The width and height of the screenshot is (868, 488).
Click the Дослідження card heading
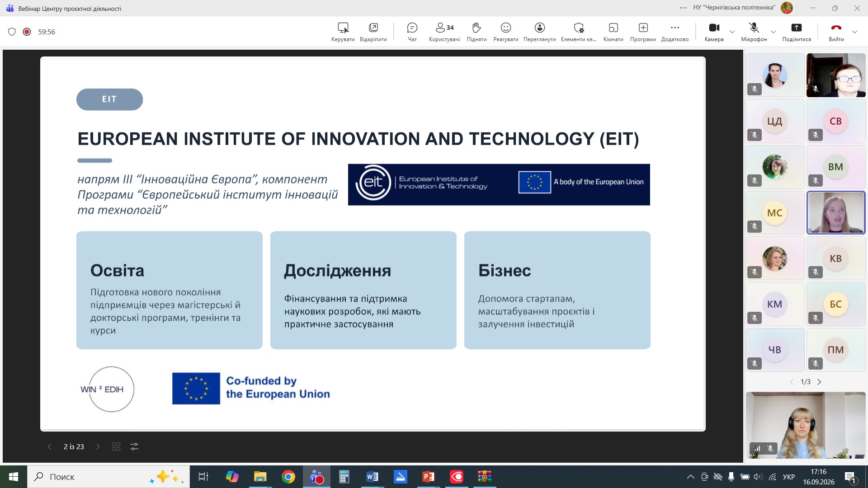tap(338, 270)
